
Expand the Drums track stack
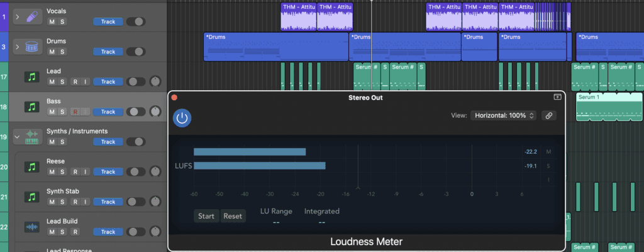click(x=17, y=47)
